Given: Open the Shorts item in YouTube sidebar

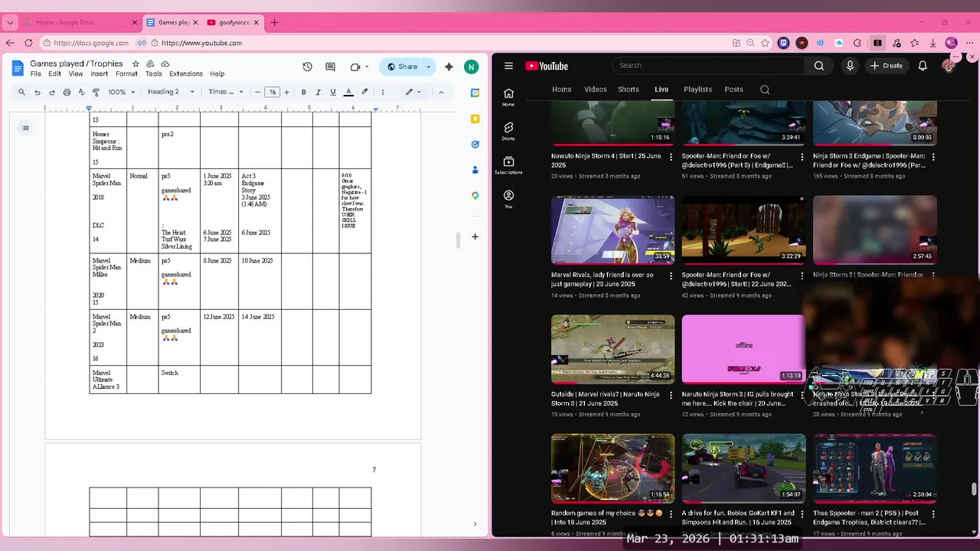Looking at the screenshot, I should [x=508, y=131].
